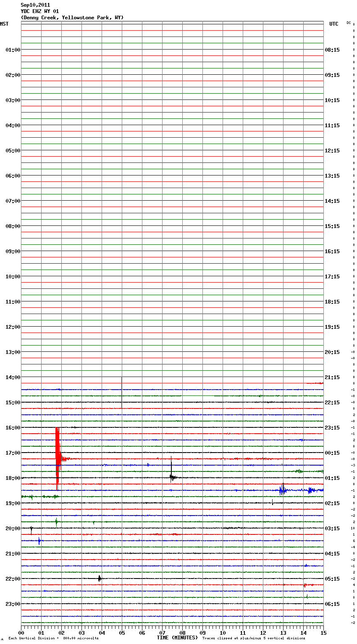Select the 16:00 MST time label
Image resolution: width=357 pixels, height=644 pixels.
coord(13,428)
